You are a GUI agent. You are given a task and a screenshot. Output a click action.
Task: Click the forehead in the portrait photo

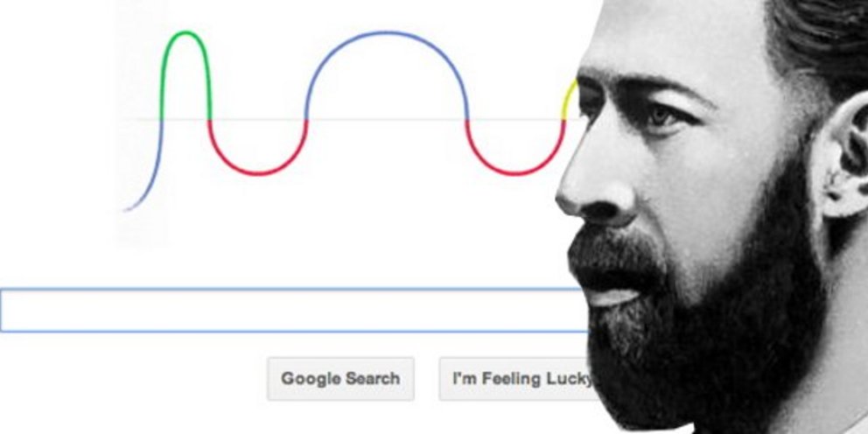664,38
